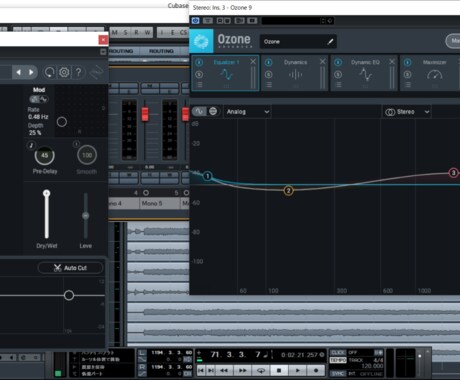Click the Pre-Delay knob
The image size is (460, 380).
(45, 155)
